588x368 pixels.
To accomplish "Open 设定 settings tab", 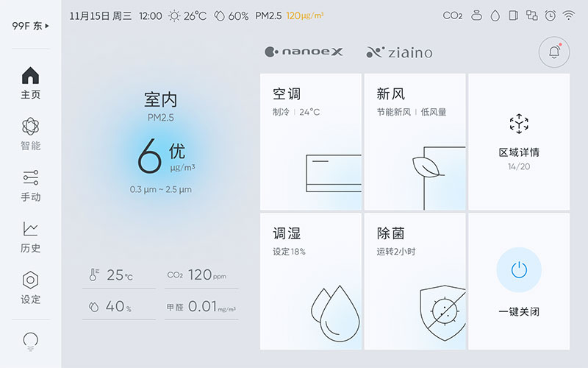I will [x=31, y=288].
